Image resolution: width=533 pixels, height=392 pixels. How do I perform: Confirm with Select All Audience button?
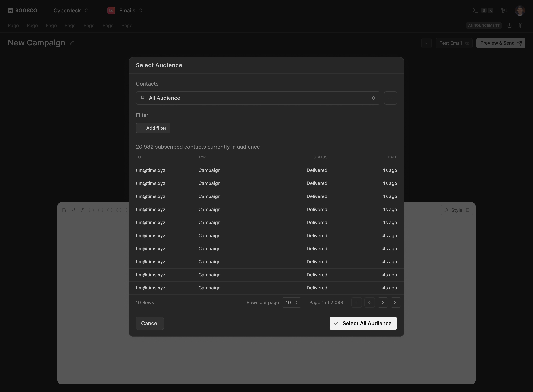(363, 323)
